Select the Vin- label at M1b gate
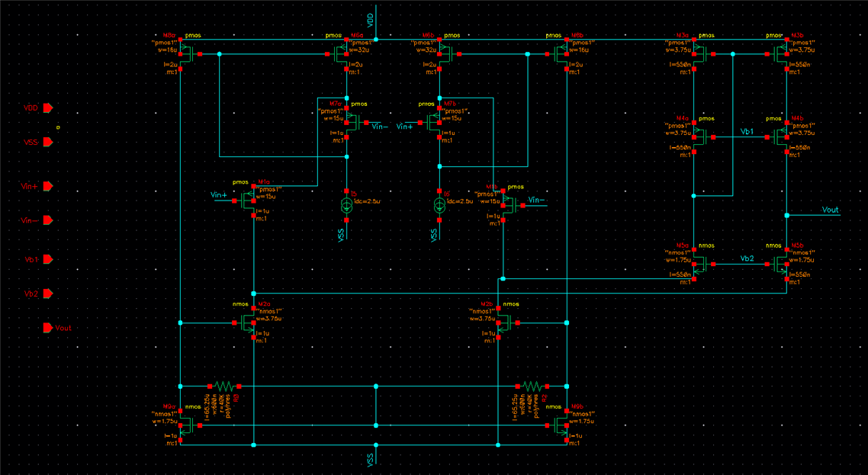The width and height of the screenshot is (868, 475). (x=536, y=200)
